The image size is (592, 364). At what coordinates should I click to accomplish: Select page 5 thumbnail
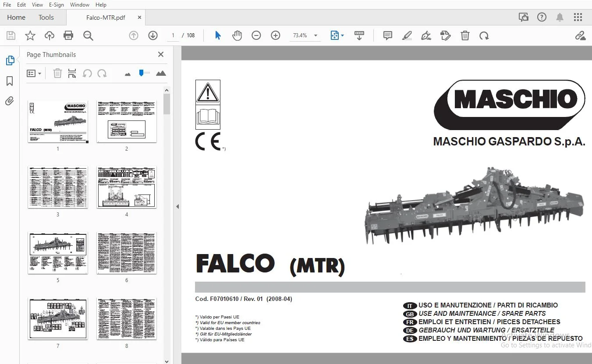[x=58, y=253]
